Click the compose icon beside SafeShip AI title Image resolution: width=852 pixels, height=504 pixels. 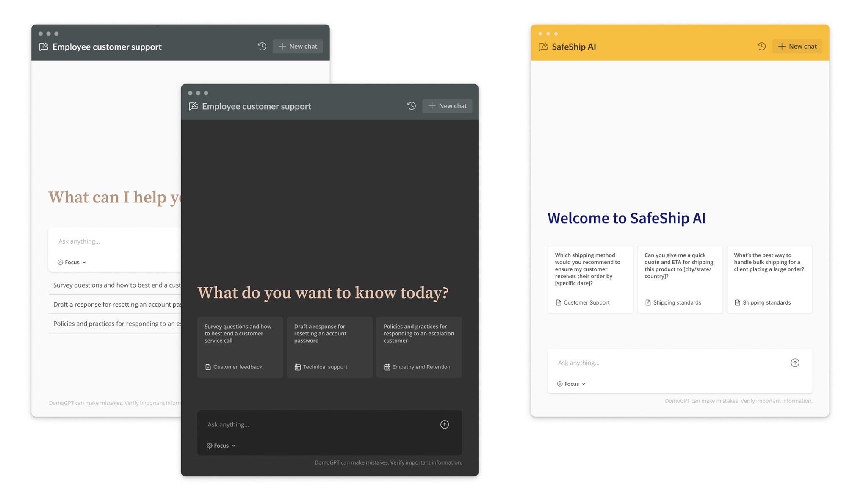pyautogui.click(x=543, y=47)
